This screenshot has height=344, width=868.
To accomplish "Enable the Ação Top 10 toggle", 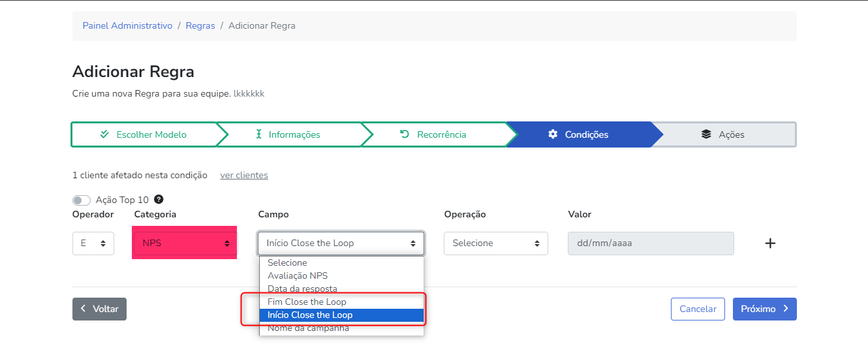I will (82, 200).
